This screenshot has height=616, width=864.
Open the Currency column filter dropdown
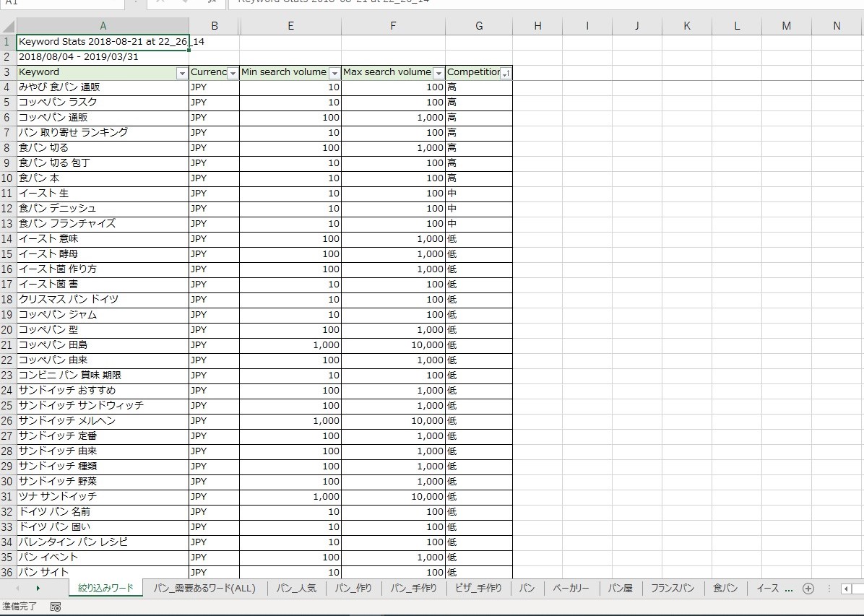point(233,74)
